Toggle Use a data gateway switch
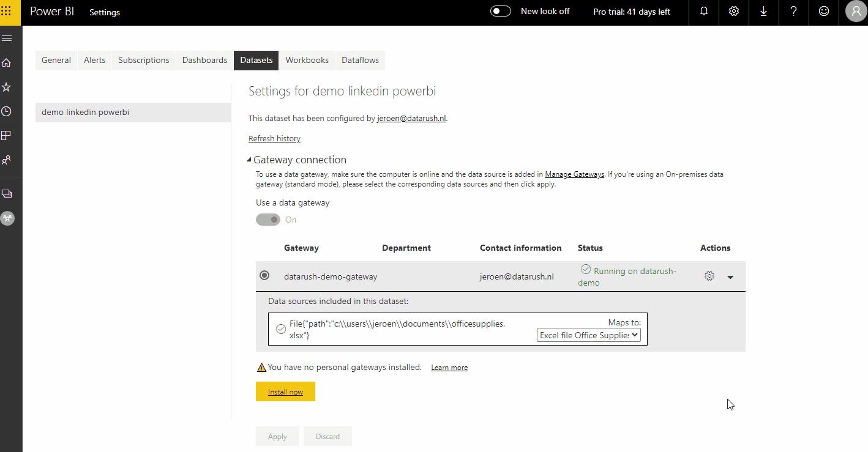 268,220
